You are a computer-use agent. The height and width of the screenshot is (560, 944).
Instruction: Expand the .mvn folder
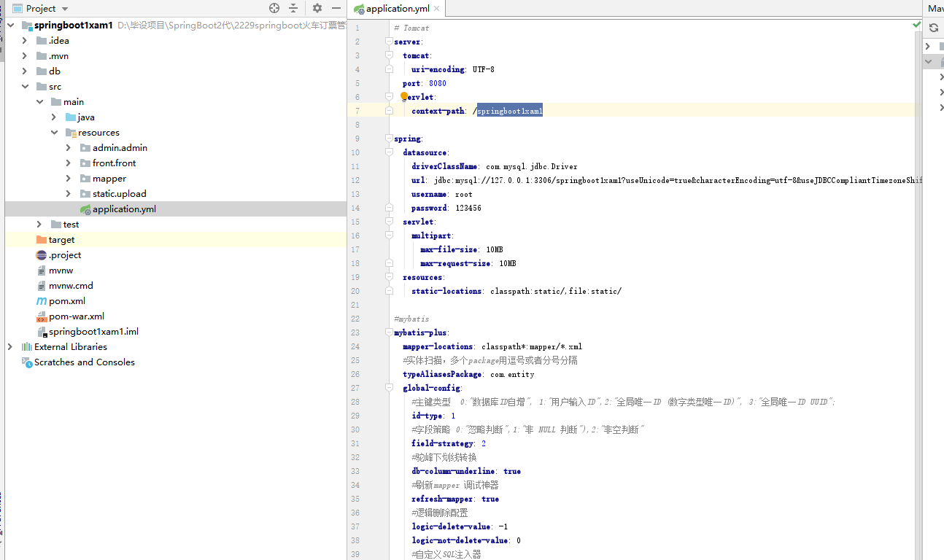pyautogui.click(x=25, y=56)
